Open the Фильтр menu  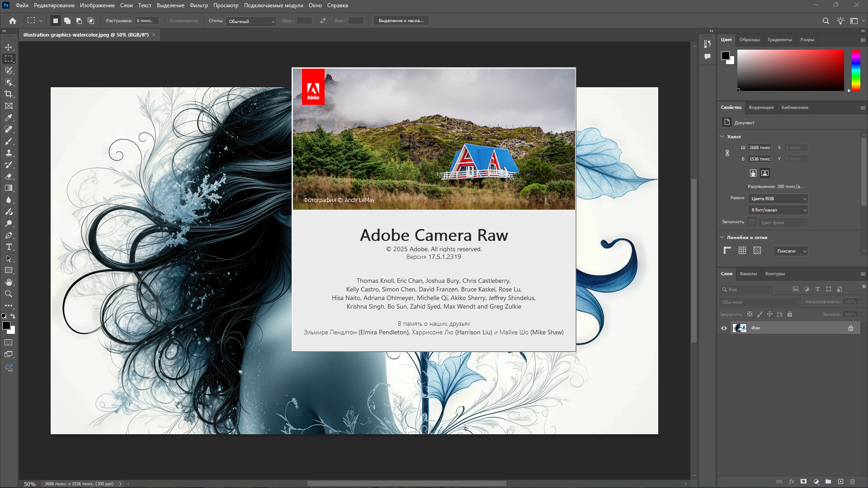click(198, 5)
